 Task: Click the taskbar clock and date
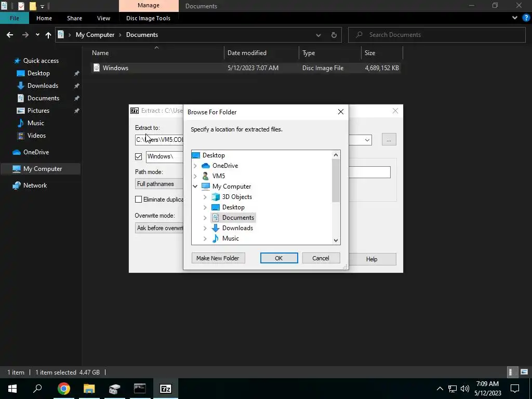(487, 389)
